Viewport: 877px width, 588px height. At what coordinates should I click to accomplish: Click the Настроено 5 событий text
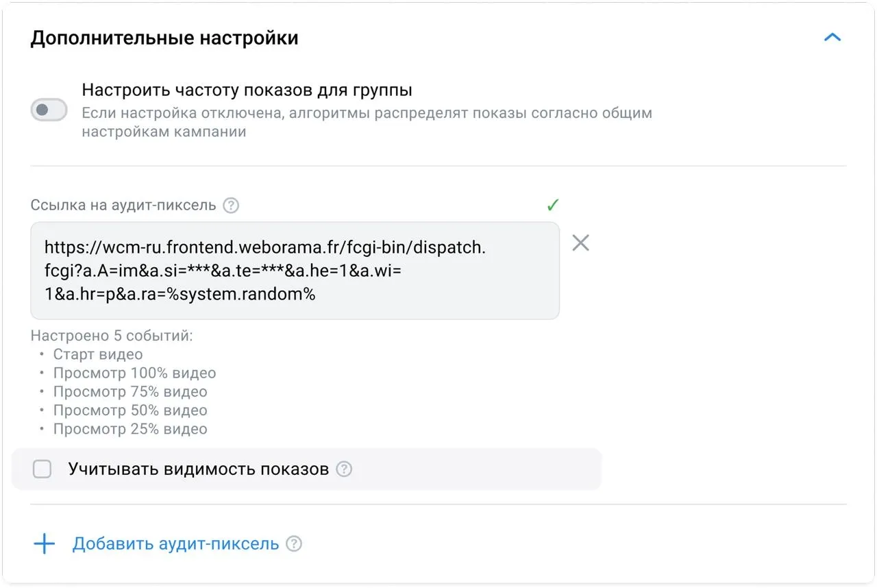[x=112, y=336]
